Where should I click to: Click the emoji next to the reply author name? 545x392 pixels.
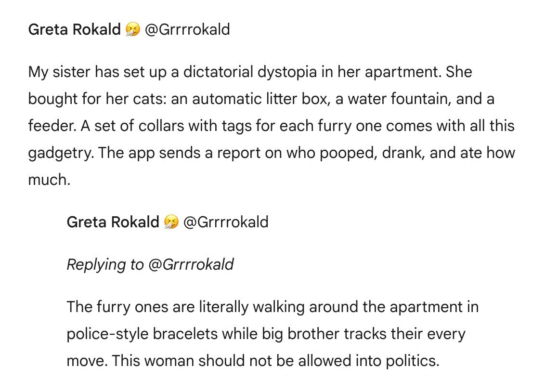coord(171,222)
